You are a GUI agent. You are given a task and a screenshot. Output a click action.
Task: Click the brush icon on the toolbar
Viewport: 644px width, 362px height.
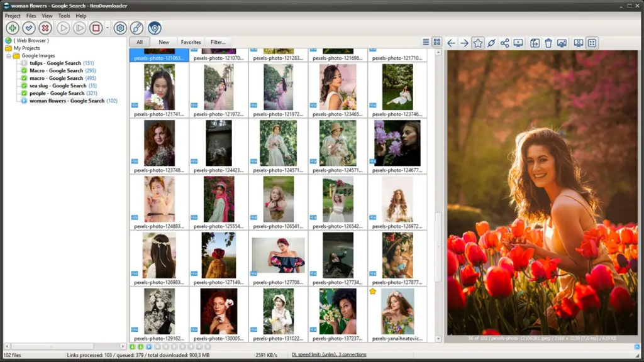point(136,28)
